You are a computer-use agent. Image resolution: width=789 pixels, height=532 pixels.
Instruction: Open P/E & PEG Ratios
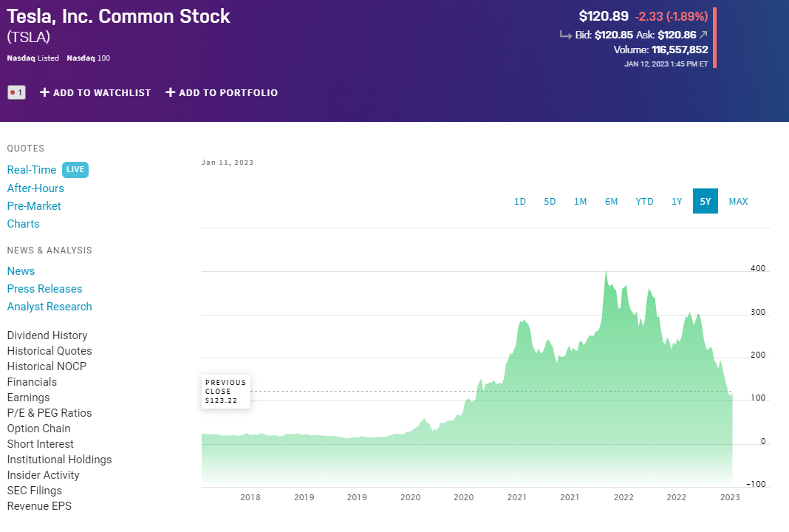(49, 413)
